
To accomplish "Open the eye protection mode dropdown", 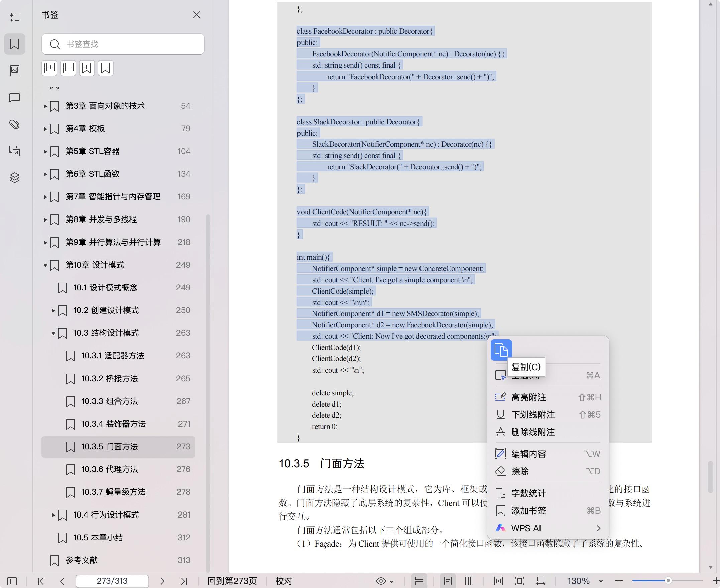I will (x=385, y=581).
